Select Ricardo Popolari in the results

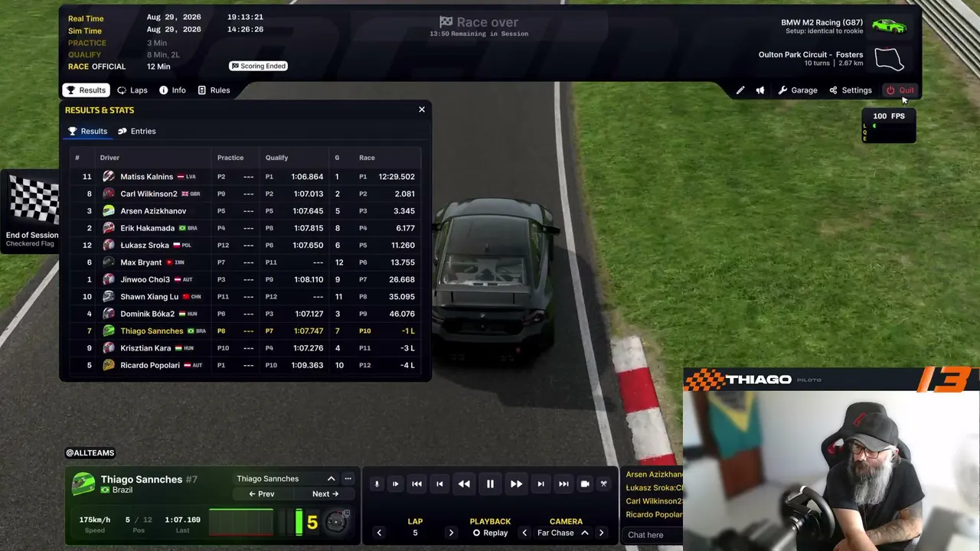pyautogui.click(x=245, y=365)
